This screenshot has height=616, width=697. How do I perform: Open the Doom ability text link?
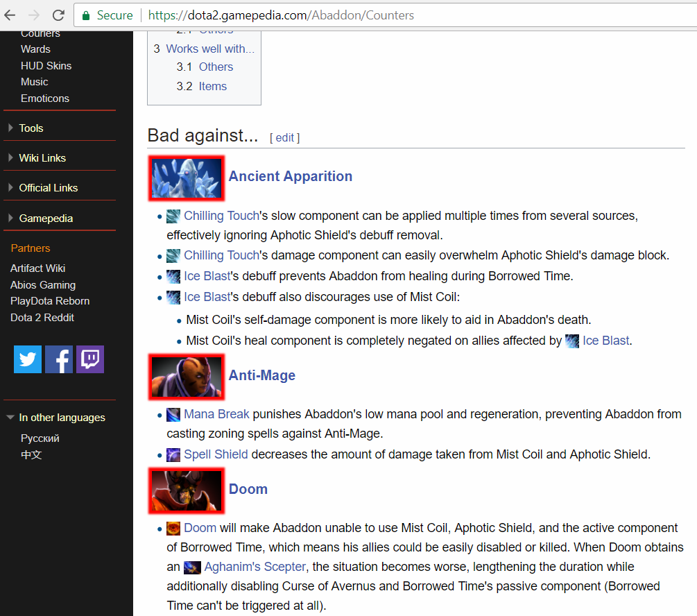pyautogui.click(x=200, y=528)
